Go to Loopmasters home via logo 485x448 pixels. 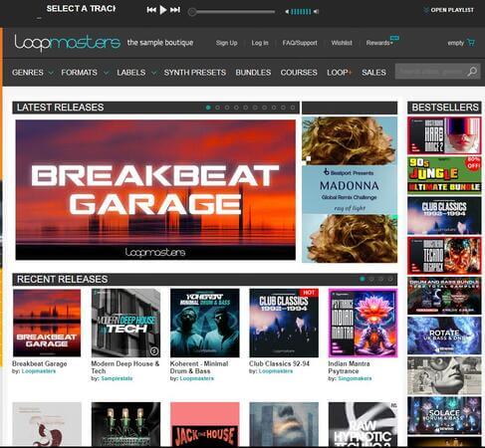pyautogui.click(x=67, y=43)
